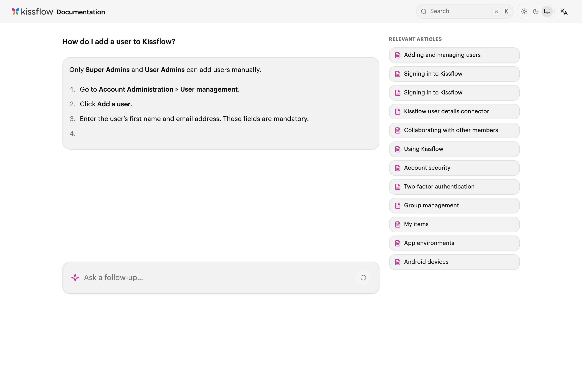Open Kissflow user details connector article

click(x=454, y=112)
